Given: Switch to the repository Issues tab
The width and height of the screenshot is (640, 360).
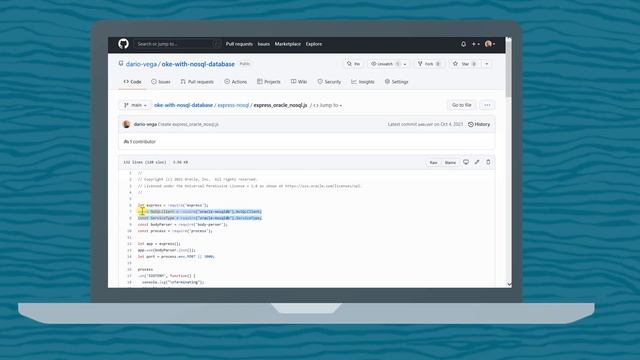Looking at the screenshot, I should pyautogui.click(x=161, y=82).
